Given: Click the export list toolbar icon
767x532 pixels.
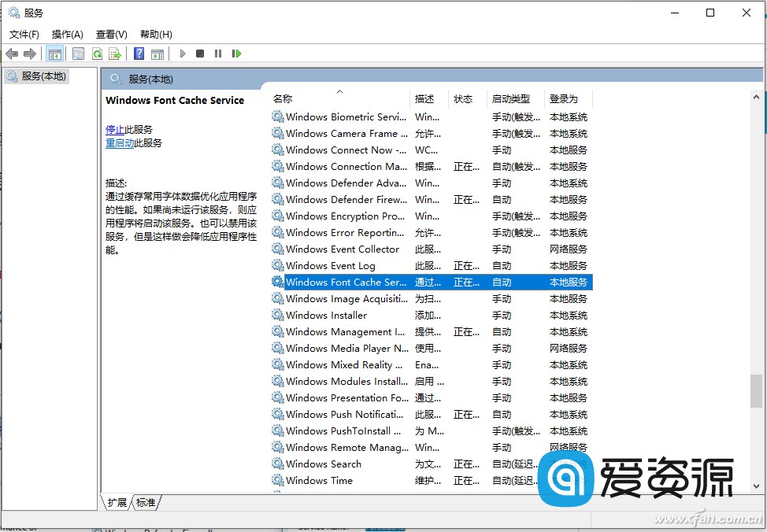Looking at the screenshot, I should [x=116, y=53].
